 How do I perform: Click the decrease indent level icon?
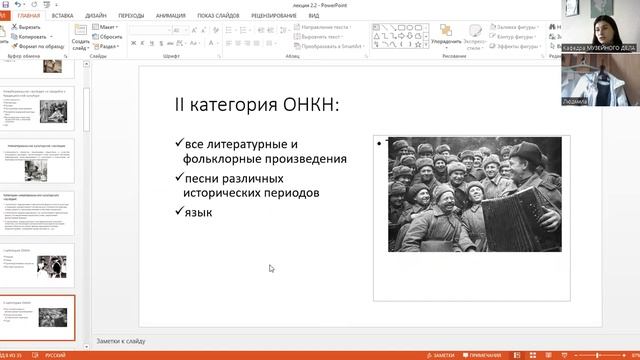coord(261,30)
